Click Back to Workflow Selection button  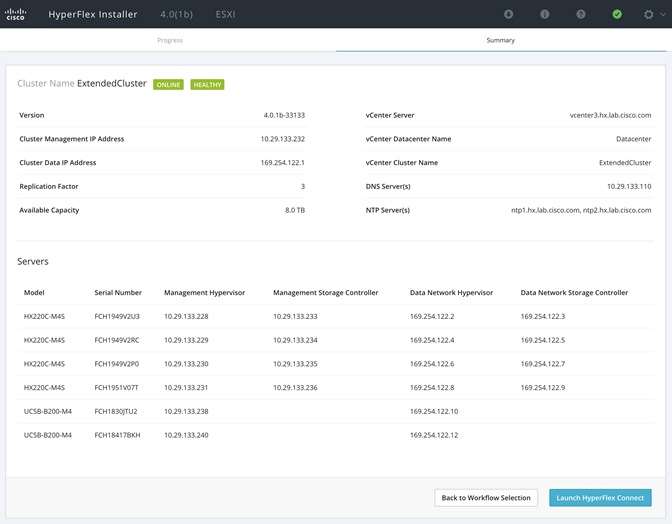(486, 498)
